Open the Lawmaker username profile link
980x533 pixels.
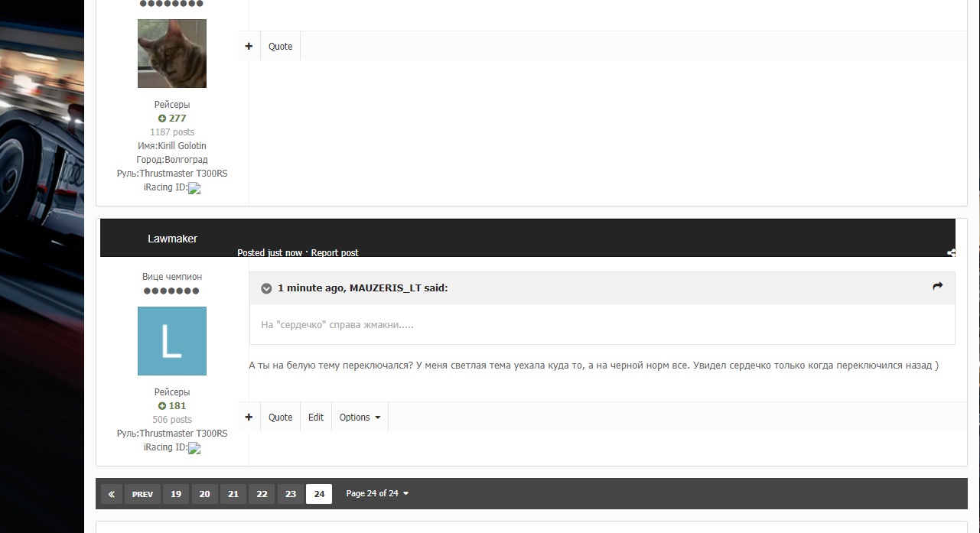pyautogui.click(x=172, y=239)
